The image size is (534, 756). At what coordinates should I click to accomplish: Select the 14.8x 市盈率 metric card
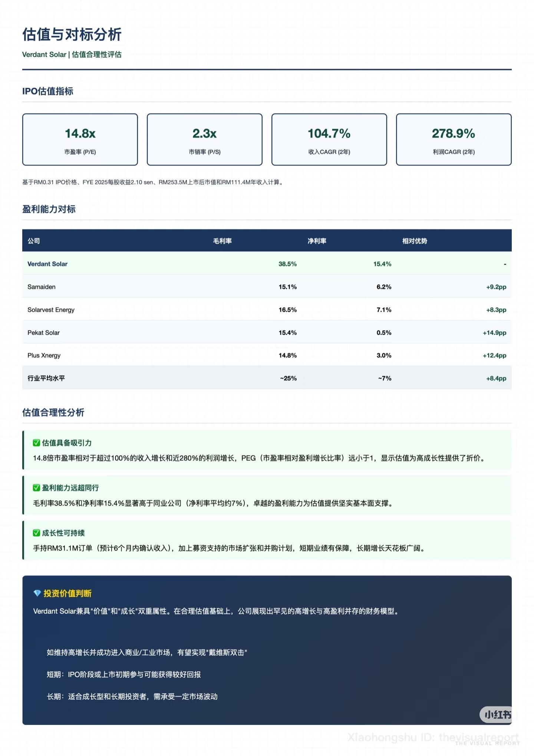pyautogui.click(x=80, y=139)
